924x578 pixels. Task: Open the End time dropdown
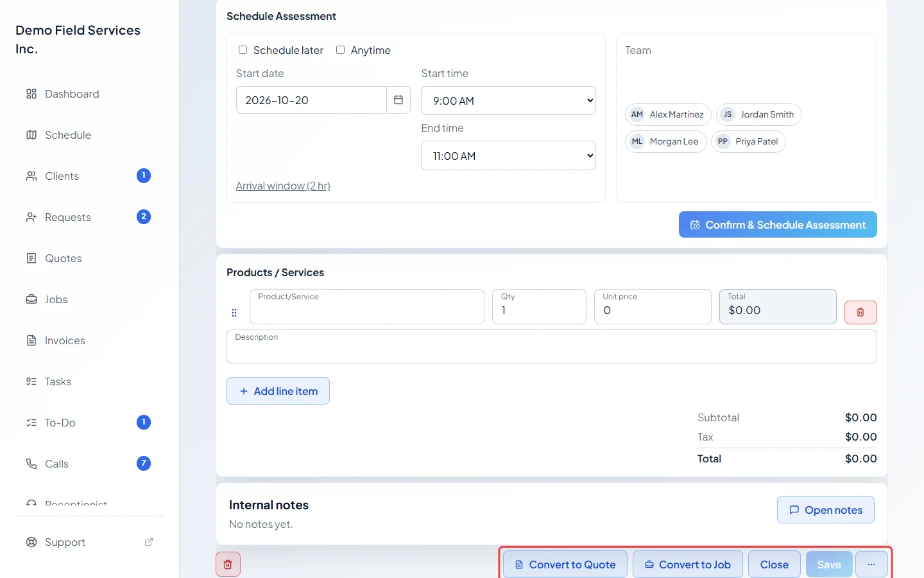pos(508,155)
